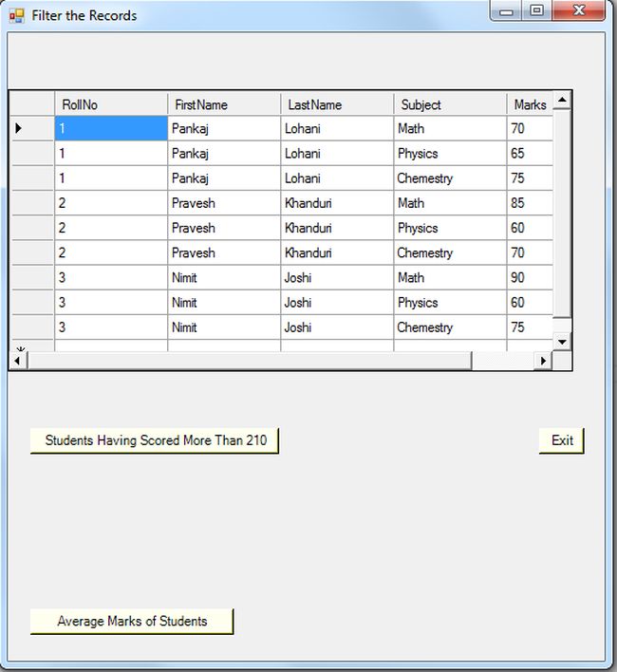Click the top-left select-all grid corner cell
The width and height of the screenshot is (617, 672).
32,103
